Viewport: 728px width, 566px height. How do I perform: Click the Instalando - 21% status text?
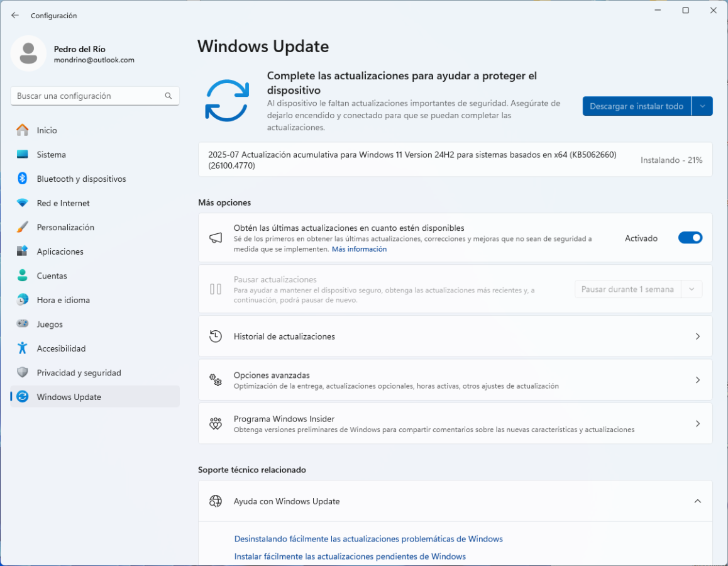click(x=671, y=160)
